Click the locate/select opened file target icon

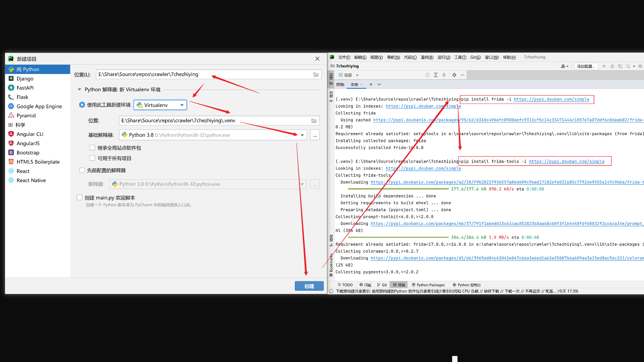(427, 75)
